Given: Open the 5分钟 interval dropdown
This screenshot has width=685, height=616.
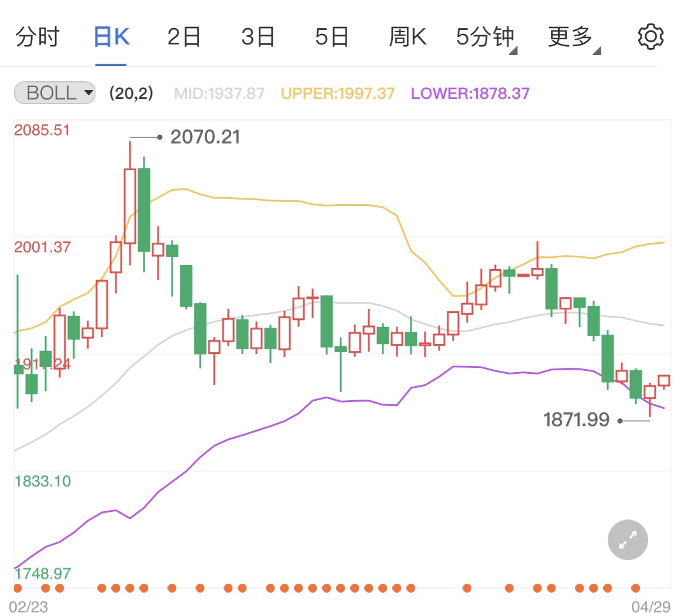Looking at the screenshot, I should [x=486, y=37].
